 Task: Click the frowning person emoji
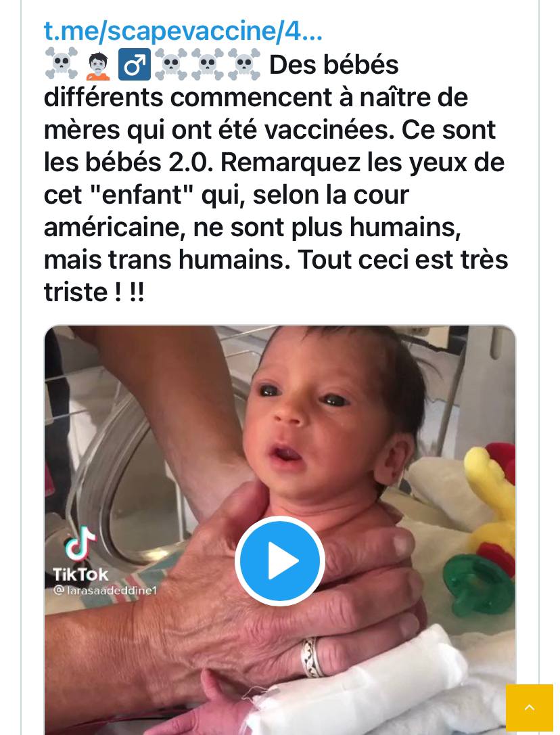tap(98, 64)
